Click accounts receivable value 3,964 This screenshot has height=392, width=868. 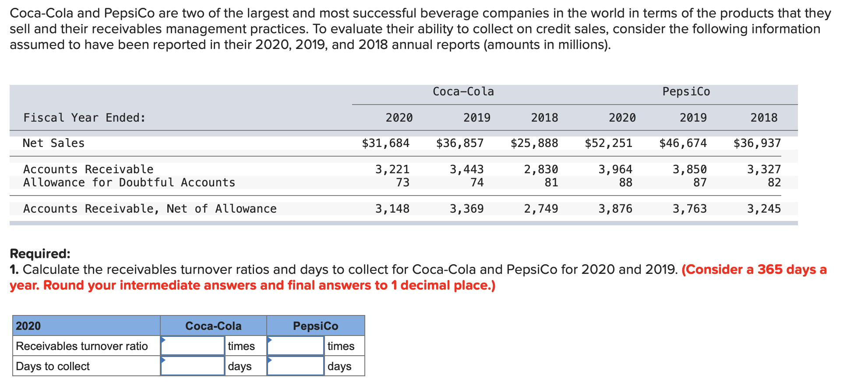pyautogui.click(x=616, y=169)
